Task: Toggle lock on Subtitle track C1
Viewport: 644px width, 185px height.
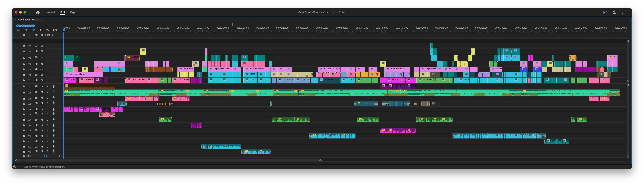Action: point(24,35)
